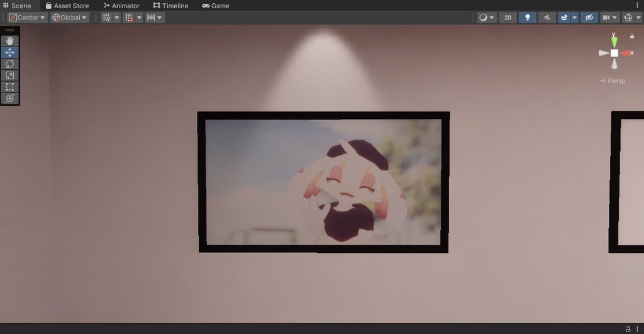Open the Center pivot mode dropdown
This screenshot has height=334, width=644.
(x=27, y=18)
